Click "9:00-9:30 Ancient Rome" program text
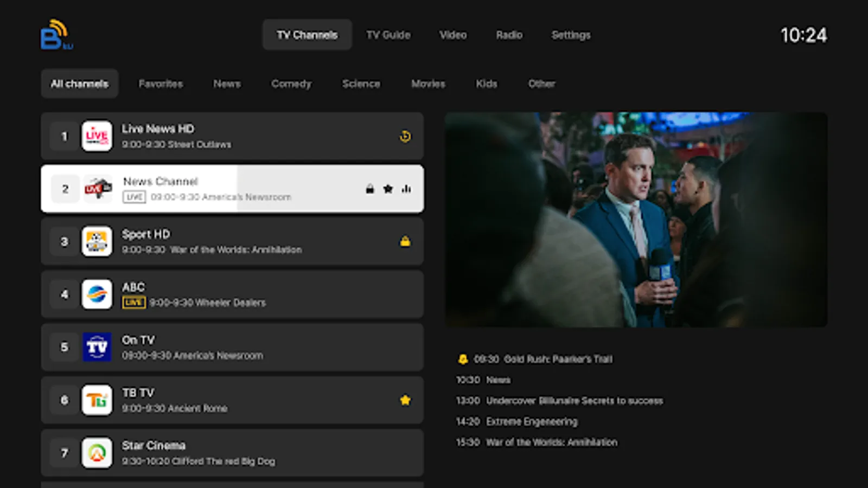This screenshot has width=868, height=488. pyautogui.click(x=175, y=408)
